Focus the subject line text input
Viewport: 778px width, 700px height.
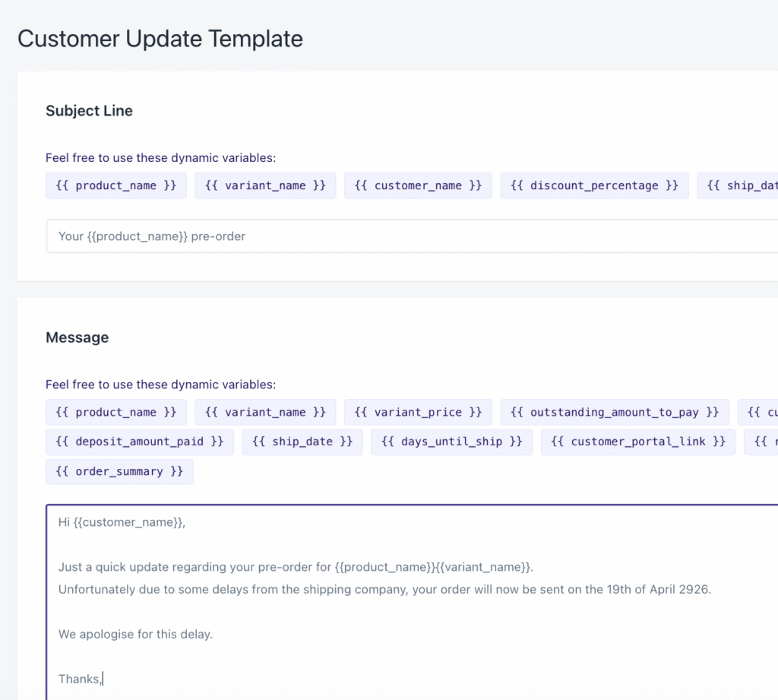tap(410, 236)
